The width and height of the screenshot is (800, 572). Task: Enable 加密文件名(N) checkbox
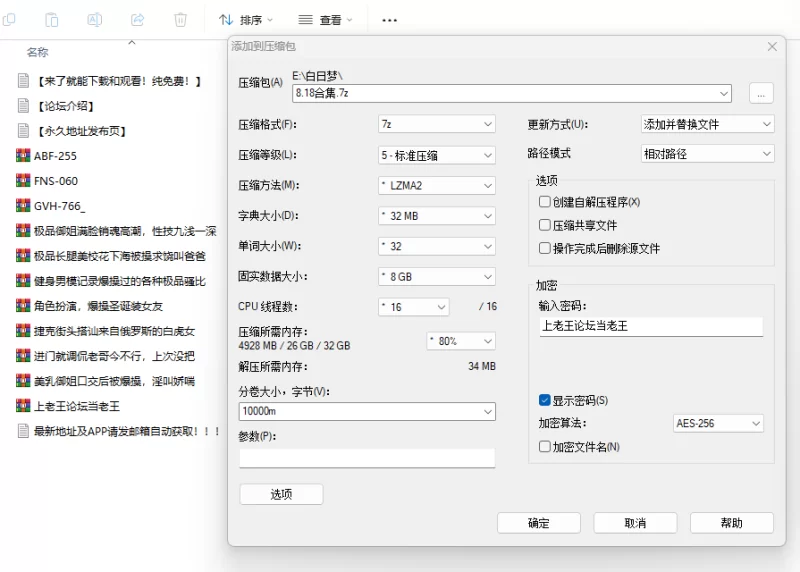coord(544,446)
